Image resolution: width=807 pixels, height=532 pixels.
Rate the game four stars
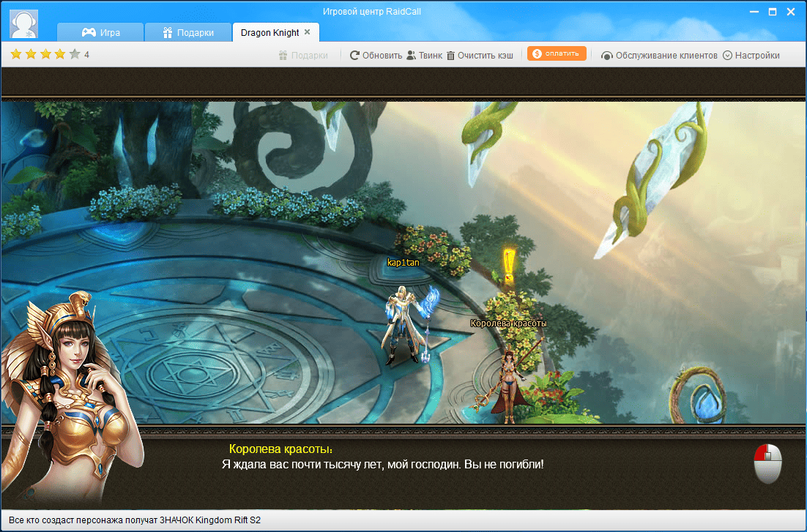60,54
